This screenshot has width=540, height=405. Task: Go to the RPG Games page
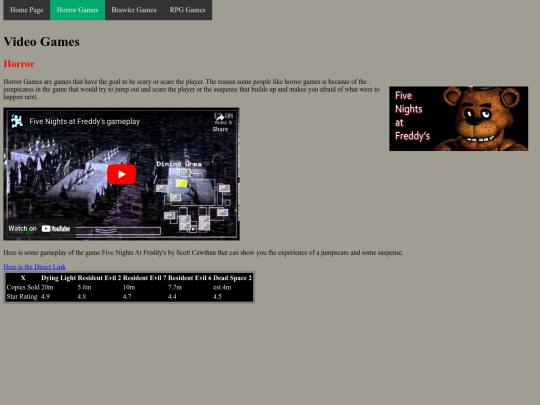point(187,10)
